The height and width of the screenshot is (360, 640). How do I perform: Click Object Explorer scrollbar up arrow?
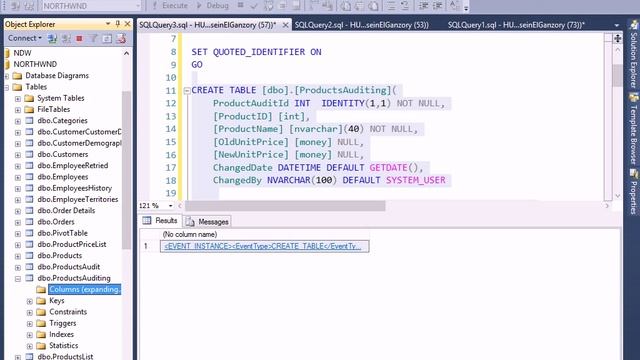click(127, 53)
